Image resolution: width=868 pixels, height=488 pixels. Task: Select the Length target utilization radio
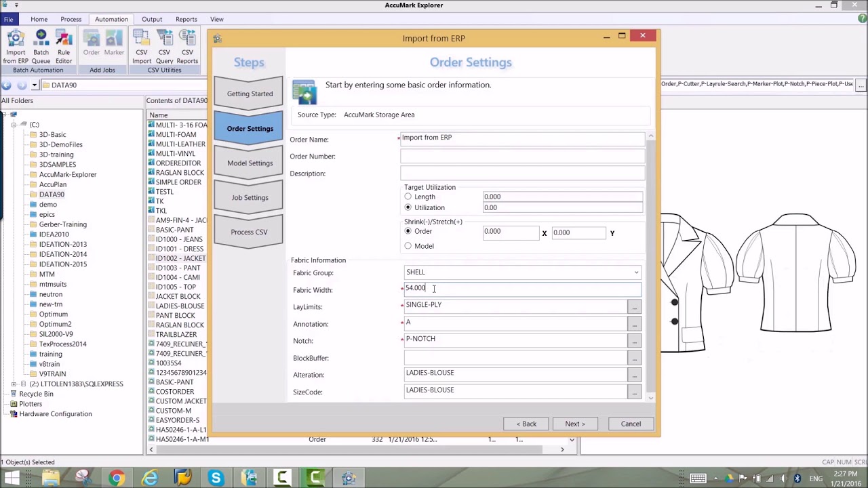pos(408,197)
